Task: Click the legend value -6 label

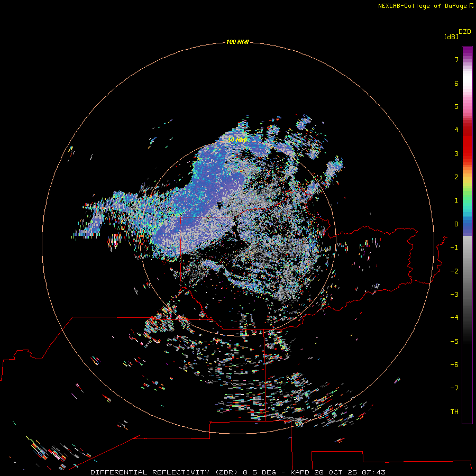Action: [454, 365]
